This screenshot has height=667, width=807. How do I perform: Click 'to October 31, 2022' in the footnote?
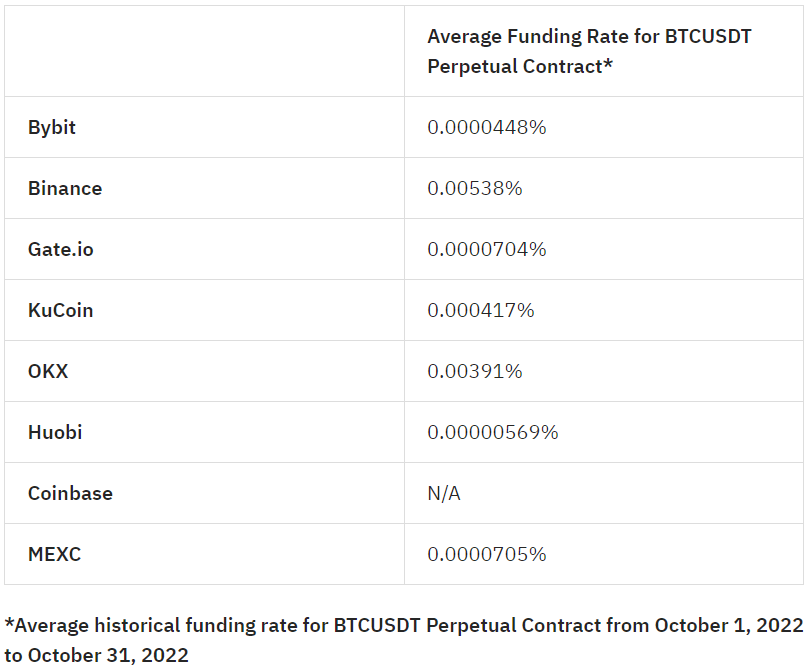pyautogui.click(x=96, y=655)
